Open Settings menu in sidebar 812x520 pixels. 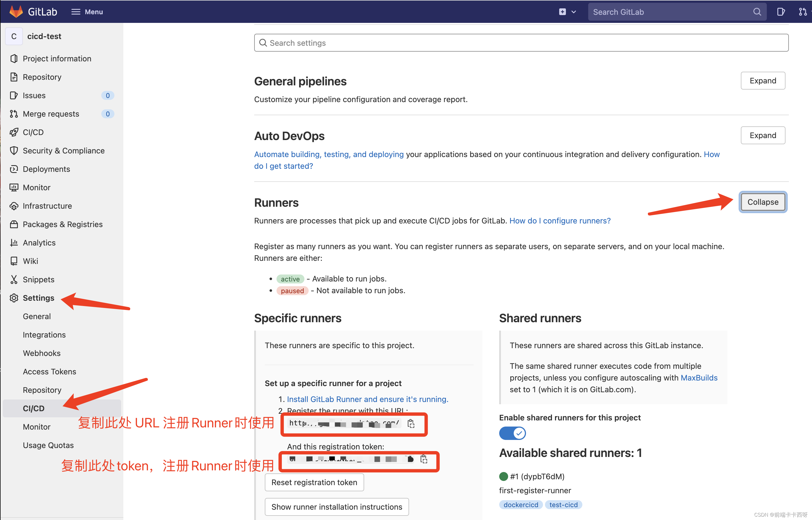[39, 298]
